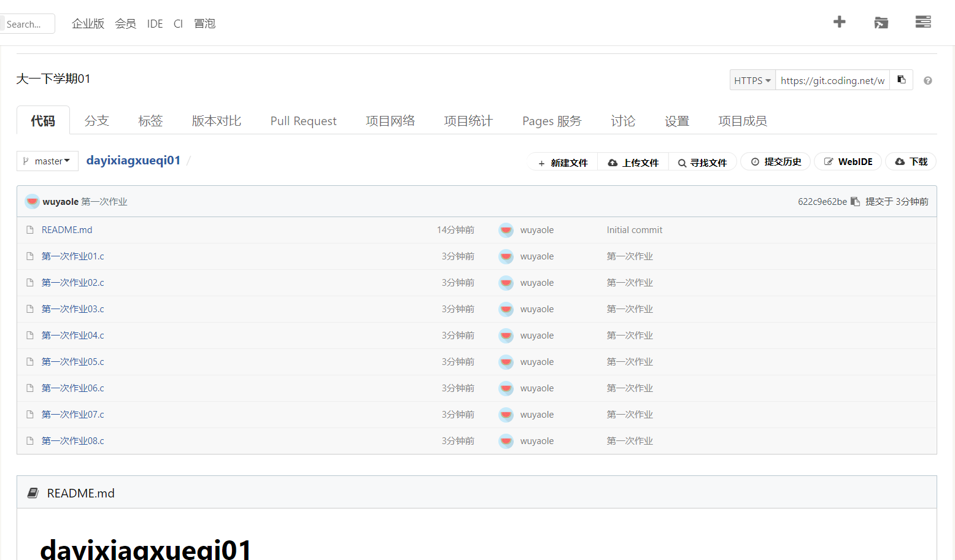Click CI in top navigation
Image resolution: width=955 pixels, height=560 pixels.
178,23
